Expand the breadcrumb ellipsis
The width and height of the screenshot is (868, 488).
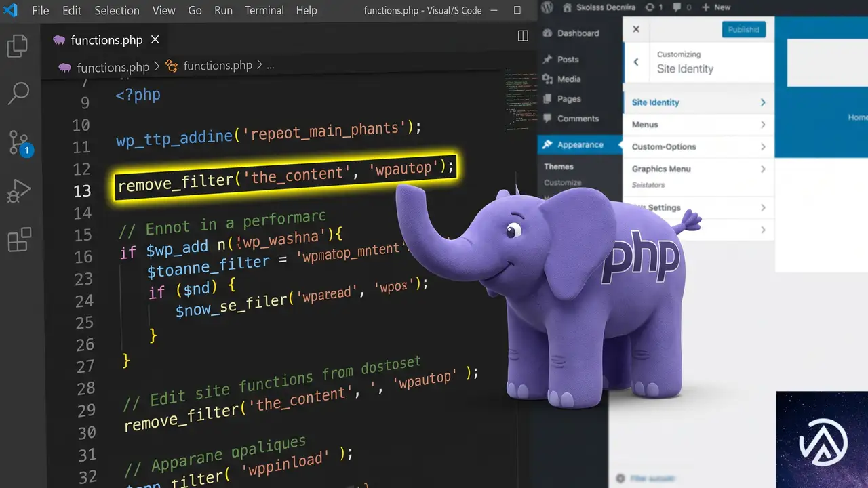click(x=271, y=66)
